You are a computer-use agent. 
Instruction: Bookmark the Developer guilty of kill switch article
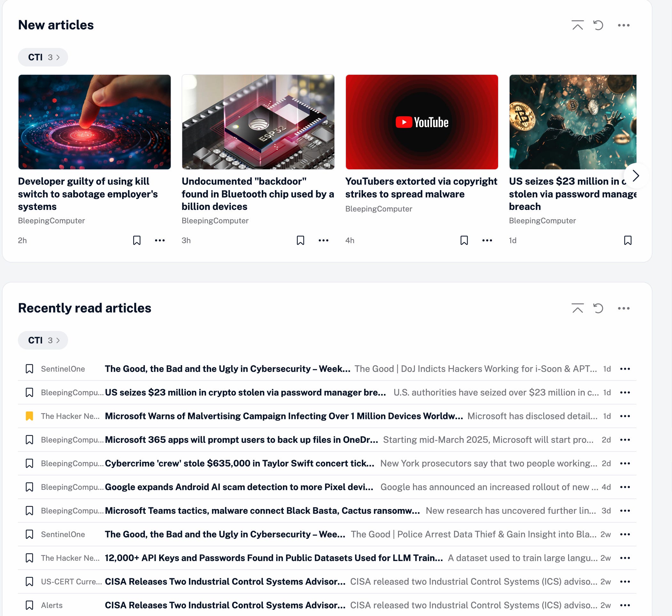[x=137, y=240]
